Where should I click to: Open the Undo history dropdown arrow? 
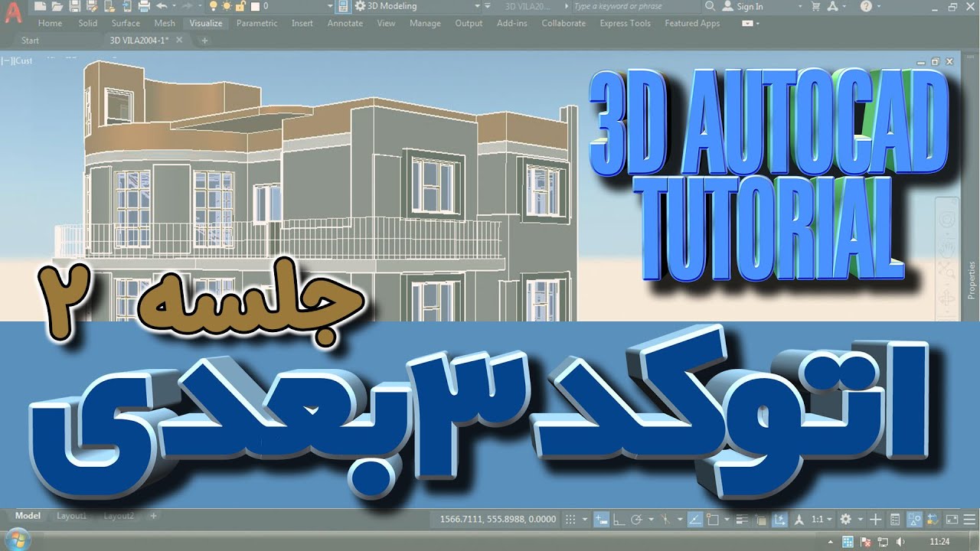pos(174,6)
